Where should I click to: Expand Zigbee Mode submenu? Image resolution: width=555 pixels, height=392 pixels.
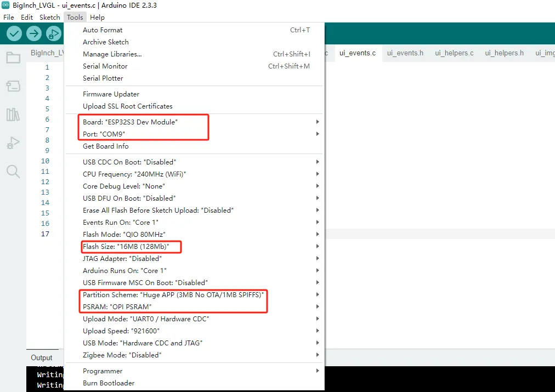pos(194,355)
